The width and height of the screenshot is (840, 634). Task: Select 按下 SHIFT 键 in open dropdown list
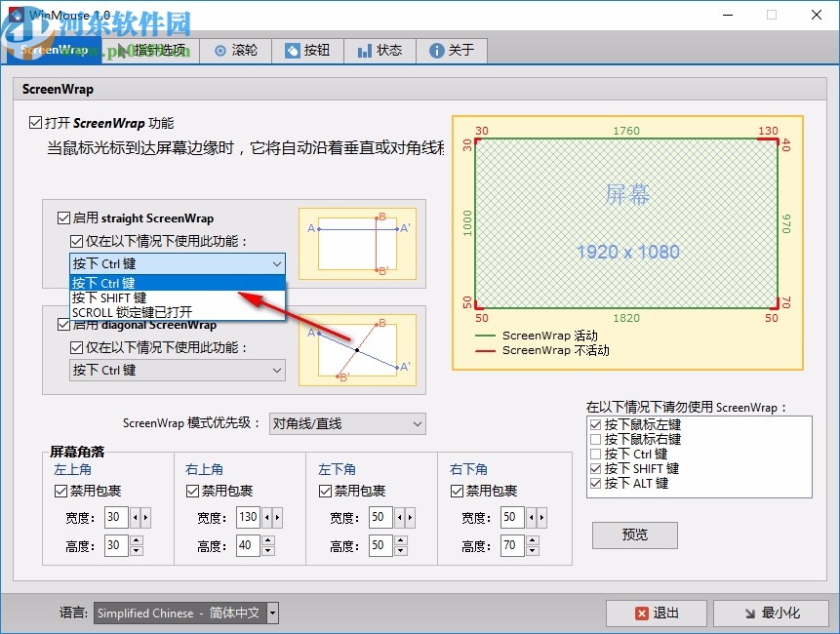[178, 297]
